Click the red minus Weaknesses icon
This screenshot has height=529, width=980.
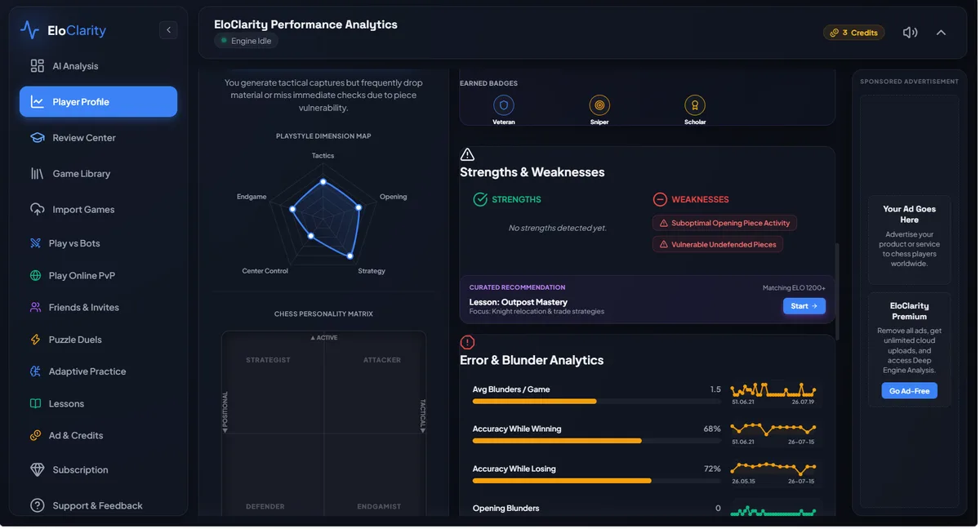(660, 199)
